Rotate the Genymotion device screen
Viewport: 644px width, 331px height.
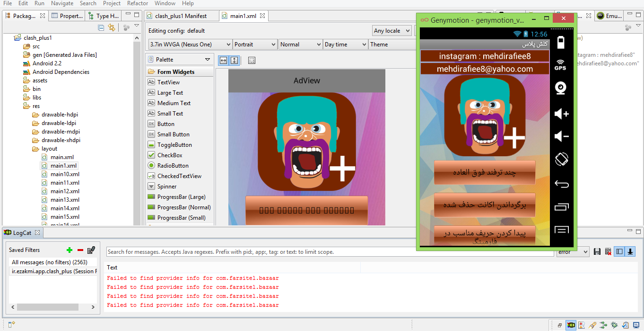tap(561, 159)
